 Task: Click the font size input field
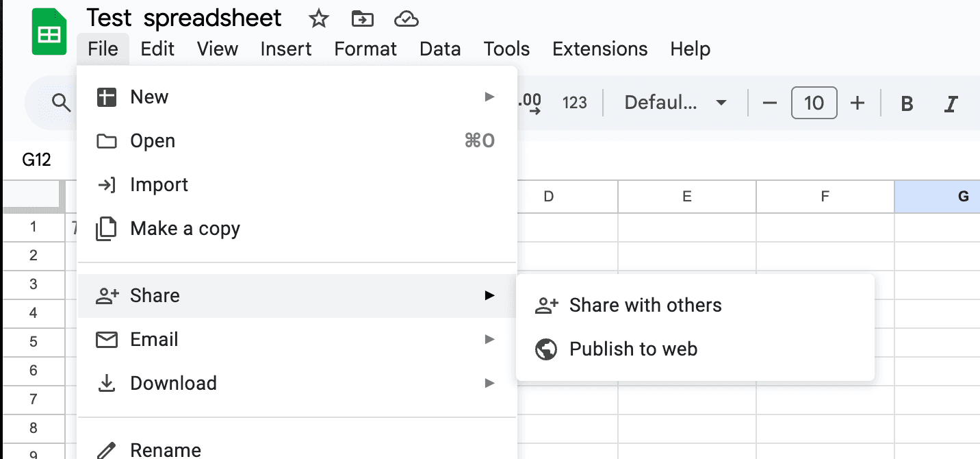813,103
